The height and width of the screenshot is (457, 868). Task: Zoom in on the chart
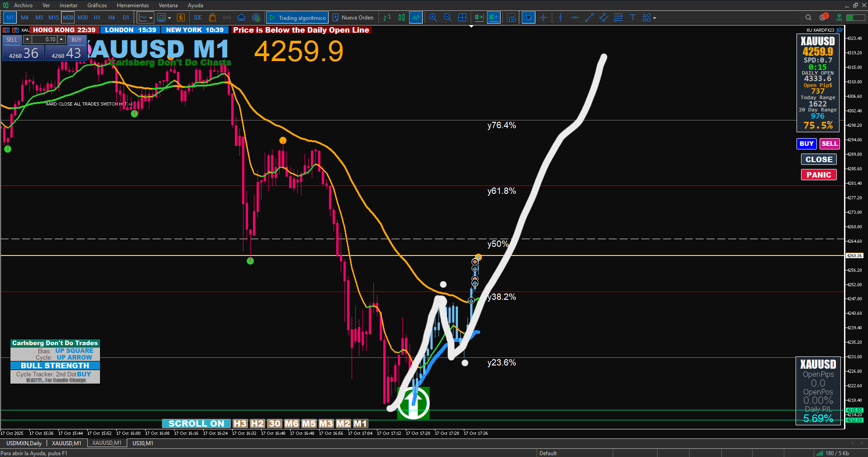click(x=433, y=18)
